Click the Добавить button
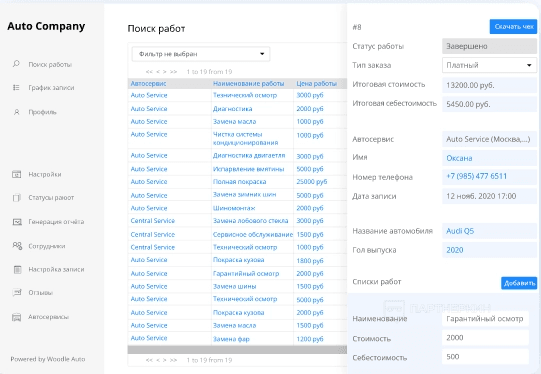 click(519, 283)
